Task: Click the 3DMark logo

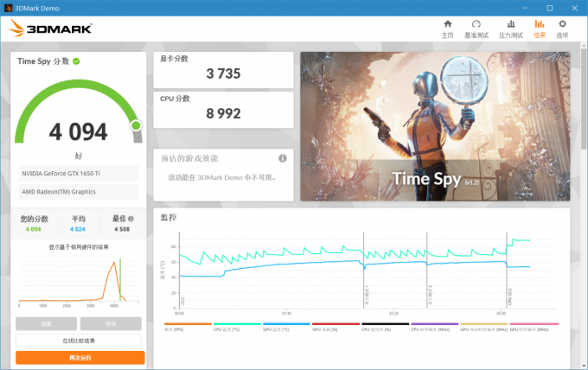Action: click(x=50, y=28)
